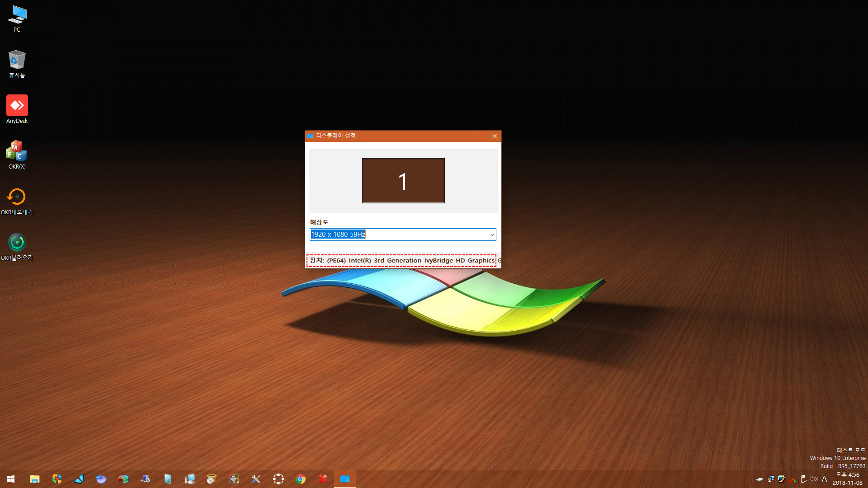Click the monitor-with-pencil tray icon
This screenshot has height=488, width=868.
point(781,479)
